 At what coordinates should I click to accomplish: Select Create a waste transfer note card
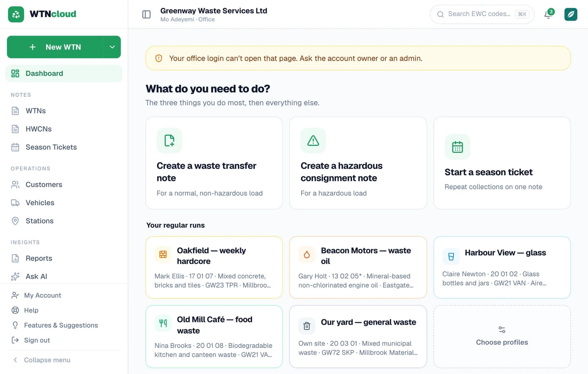(x=214, y=163)
